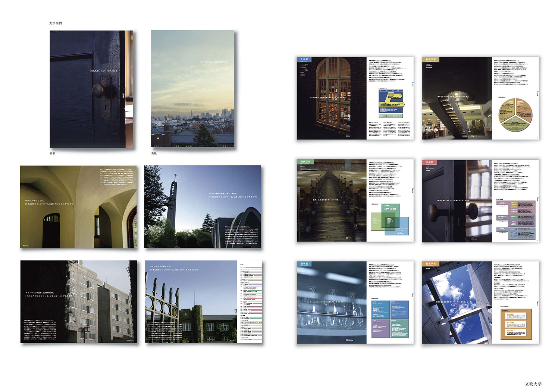Select the 表紙 caption under the door cover
This screenshot has width=555, height=392.
[x=52, y=153]
